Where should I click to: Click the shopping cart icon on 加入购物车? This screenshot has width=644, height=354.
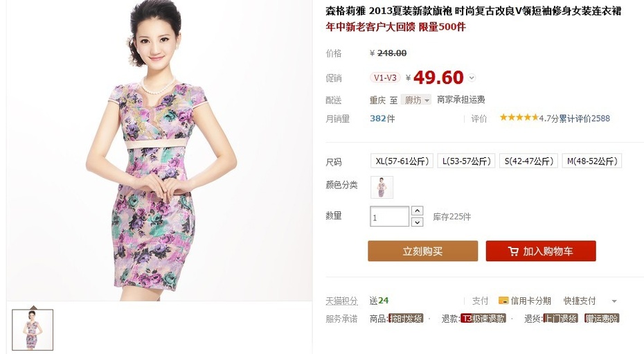(513, 251)
